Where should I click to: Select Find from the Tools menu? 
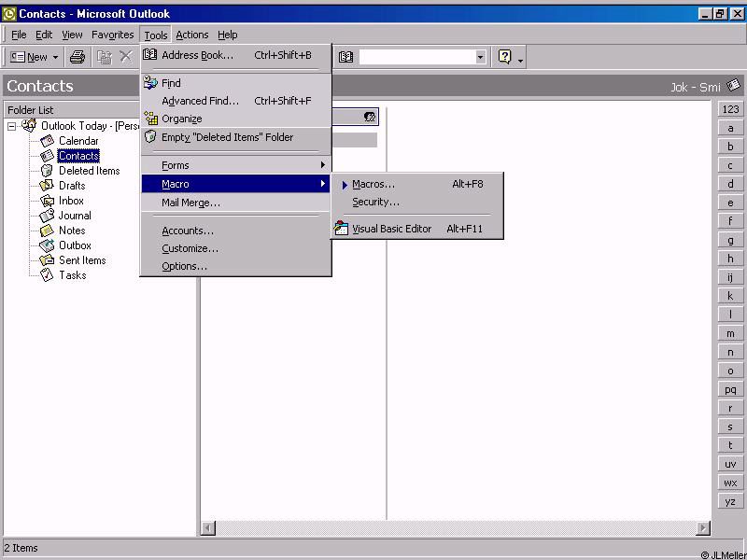(236, 83)
